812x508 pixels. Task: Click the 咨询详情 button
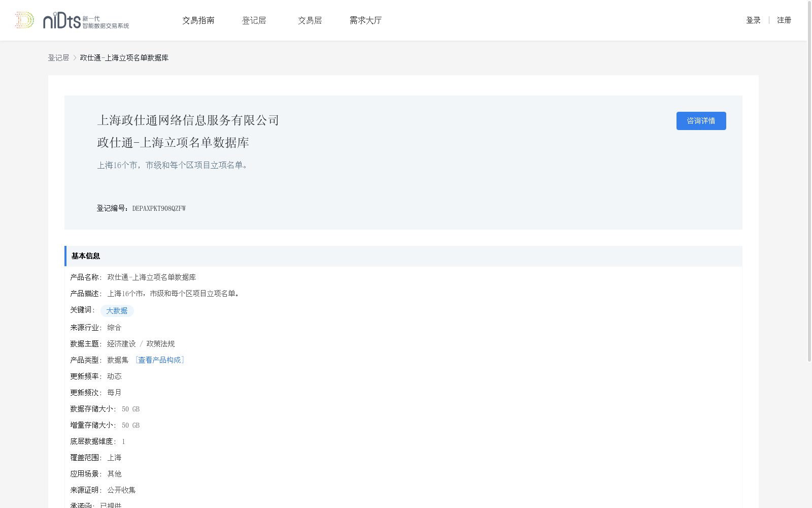click(x=701, y=121)
